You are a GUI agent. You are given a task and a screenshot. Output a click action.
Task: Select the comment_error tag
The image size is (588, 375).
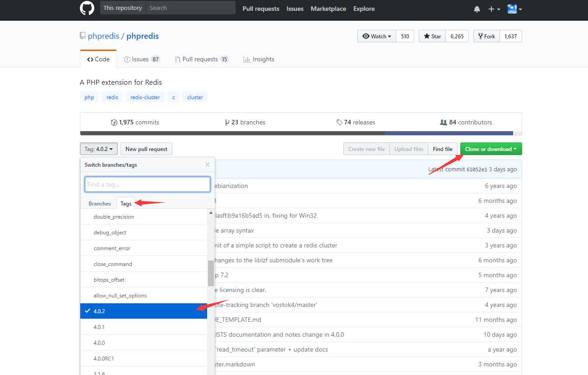[144, 248]
